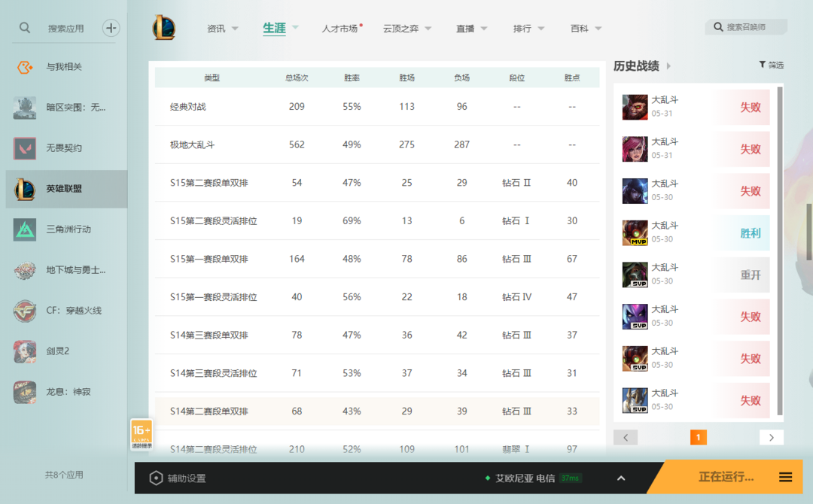Select S15第一赛段单双排 row
813x504 pixels.
(x=377, y=259)
